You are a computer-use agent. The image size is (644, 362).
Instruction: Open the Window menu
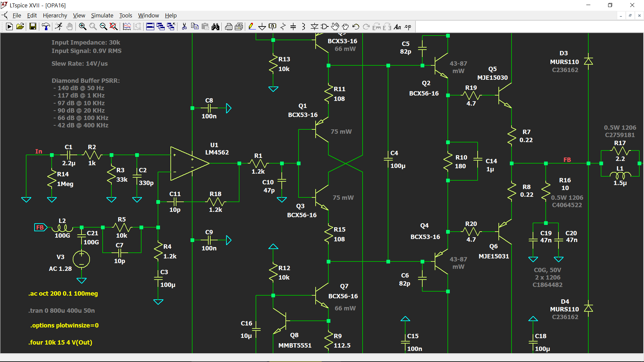point(149,15)
